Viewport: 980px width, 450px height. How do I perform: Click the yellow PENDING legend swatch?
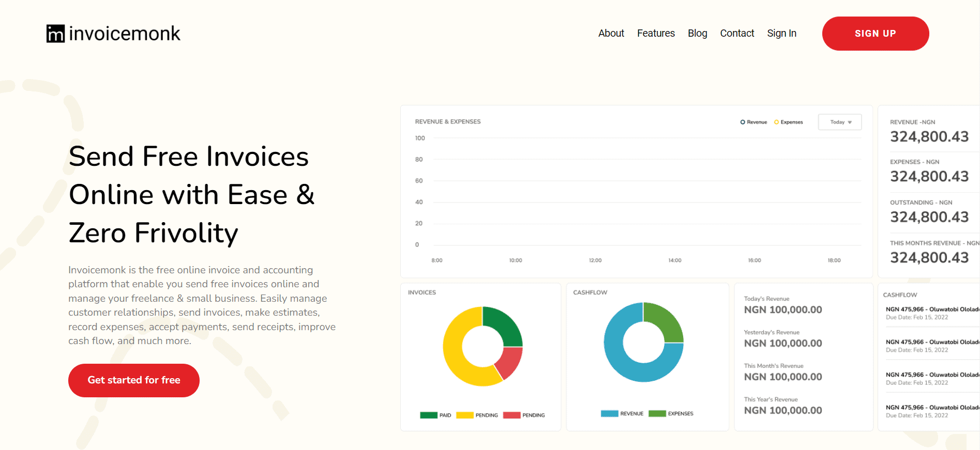(465, 415)
